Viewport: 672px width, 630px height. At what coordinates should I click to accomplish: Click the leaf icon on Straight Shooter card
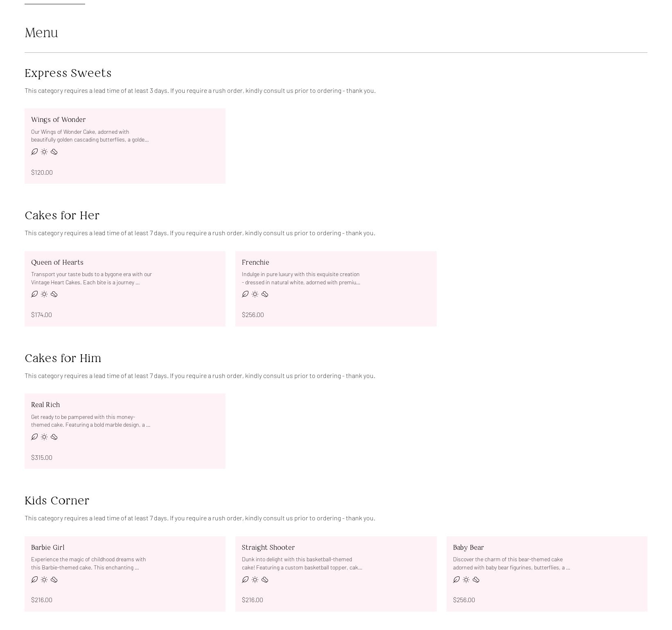[245, 580]
